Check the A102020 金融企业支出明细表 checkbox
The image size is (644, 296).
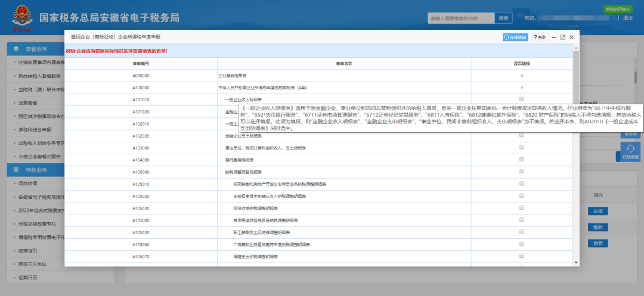[x=522, y=135]
